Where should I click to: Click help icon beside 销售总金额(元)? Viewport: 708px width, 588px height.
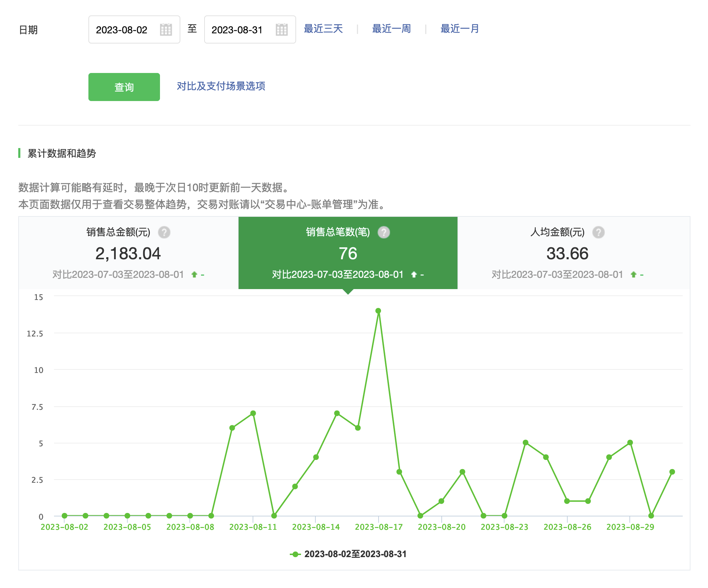tap(164, 232)
